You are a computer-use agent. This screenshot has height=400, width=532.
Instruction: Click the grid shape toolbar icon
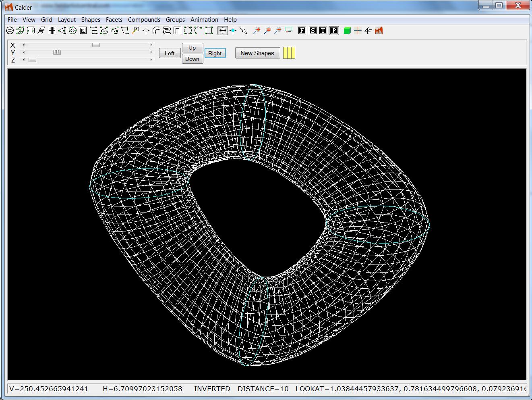click(x=52, y=31)
